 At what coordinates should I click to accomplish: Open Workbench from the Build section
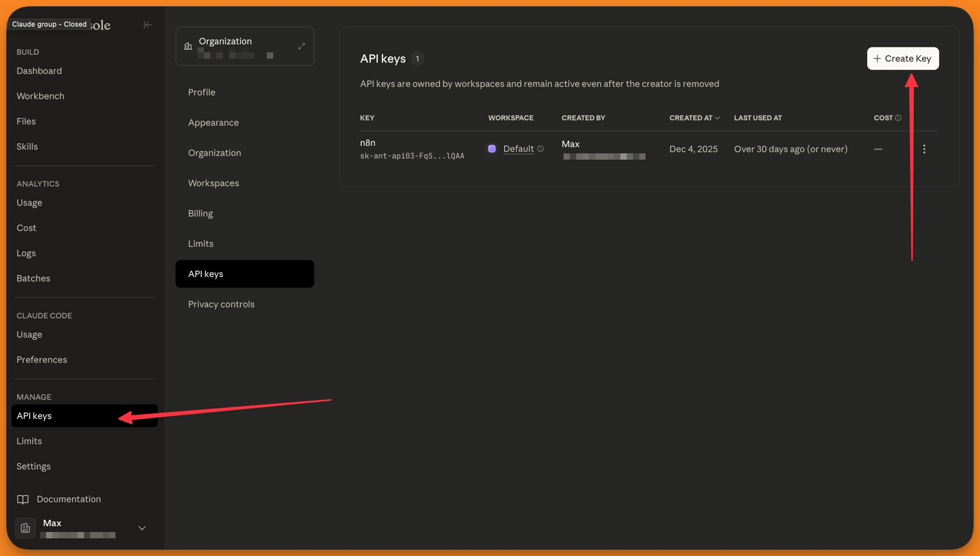coord(40,95)
